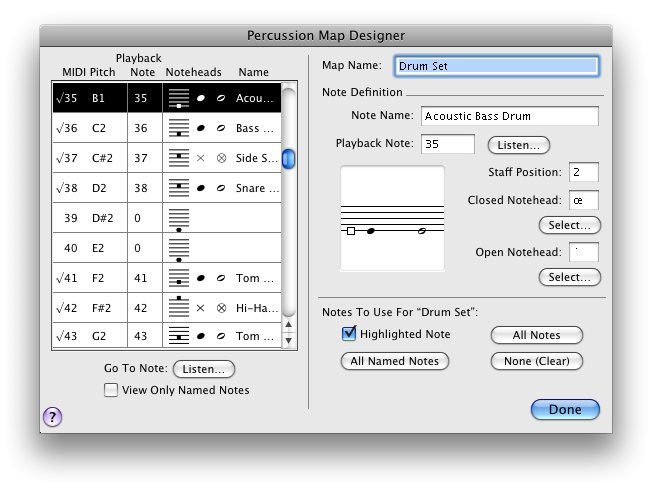Click the pitch F#2 cell

[101, 308]
